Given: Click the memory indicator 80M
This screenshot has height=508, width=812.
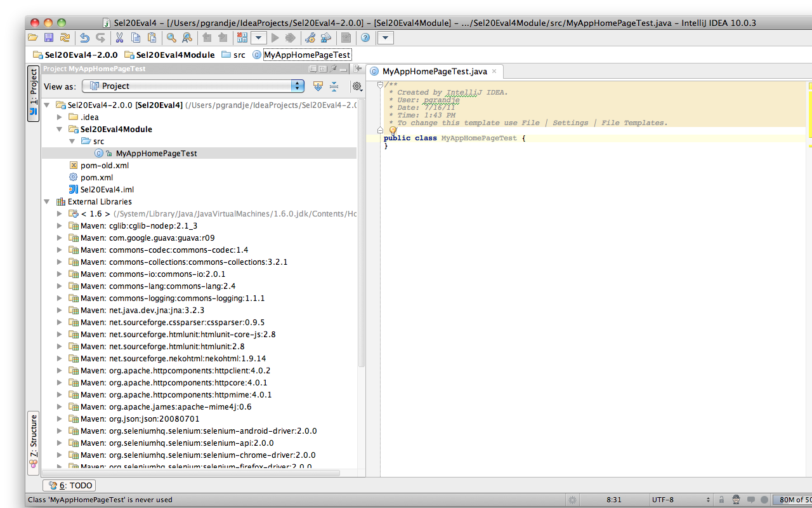Looking at the screenshot, I should tap(792, 500).
